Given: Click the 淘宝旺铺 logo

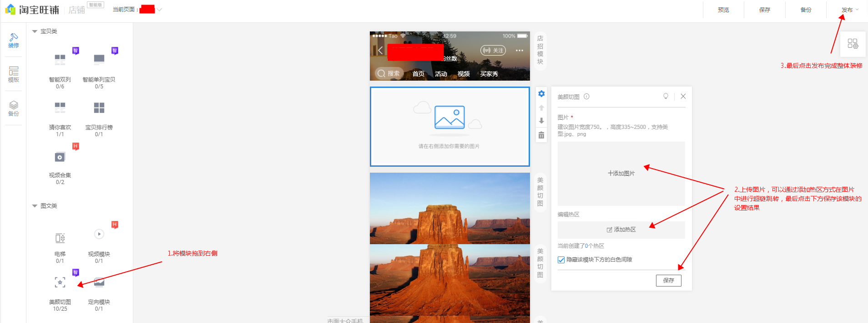Looking at the screenshot, I should pos(32,10).
